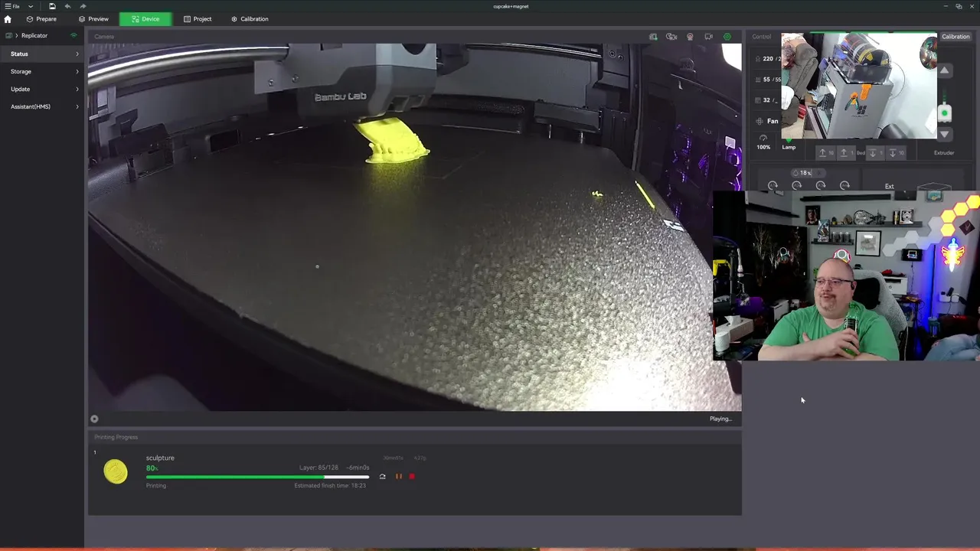Open the Fan control

tap(767, 121)
